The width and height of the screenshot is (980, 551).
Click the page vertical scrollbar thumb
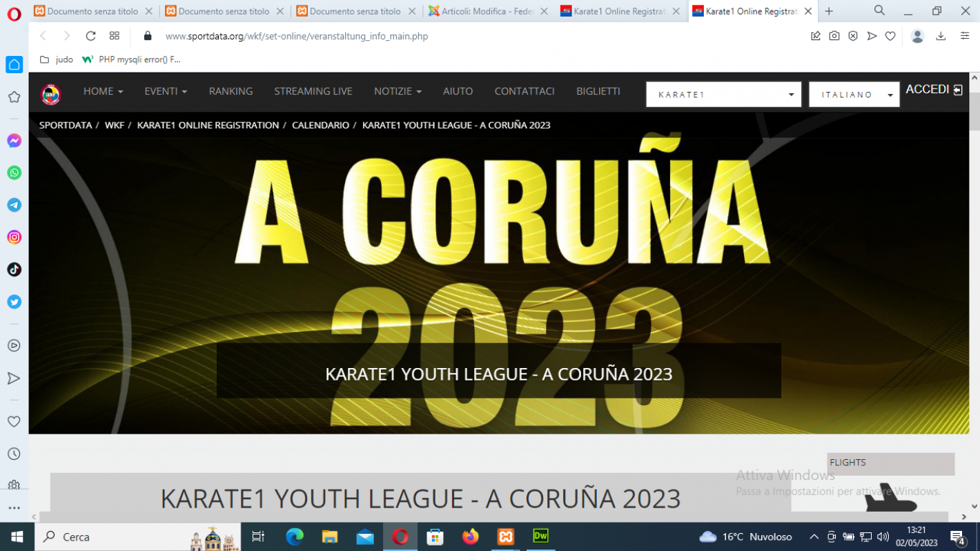(974, 110)
